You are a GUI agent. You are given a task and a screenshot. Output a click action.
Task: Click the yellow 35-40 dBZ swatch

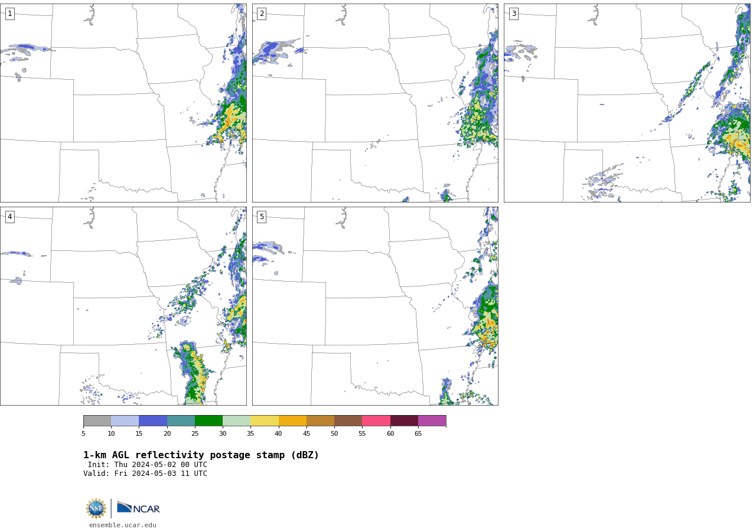pyautogui.click(x=265, y=420)
